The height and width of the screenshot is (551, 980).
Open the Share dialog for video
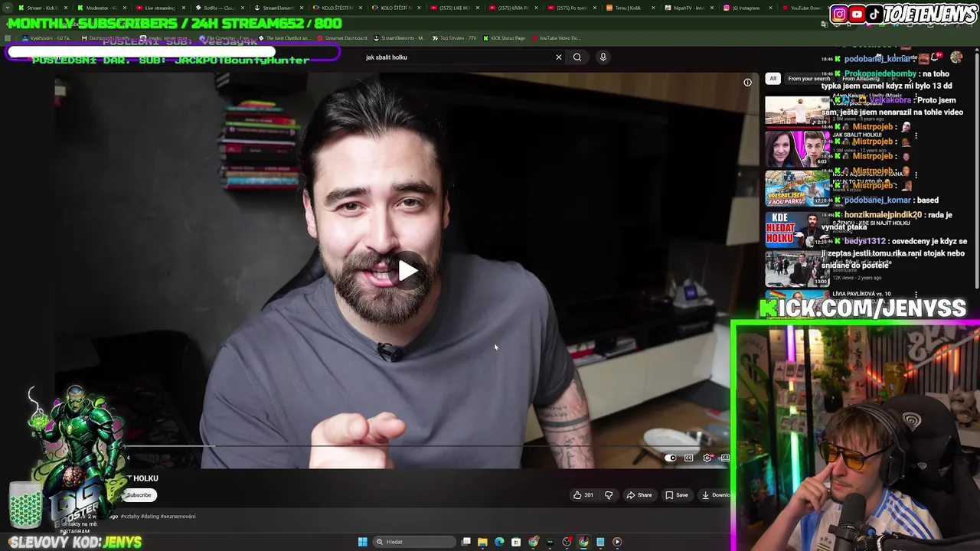coord(639,495)
